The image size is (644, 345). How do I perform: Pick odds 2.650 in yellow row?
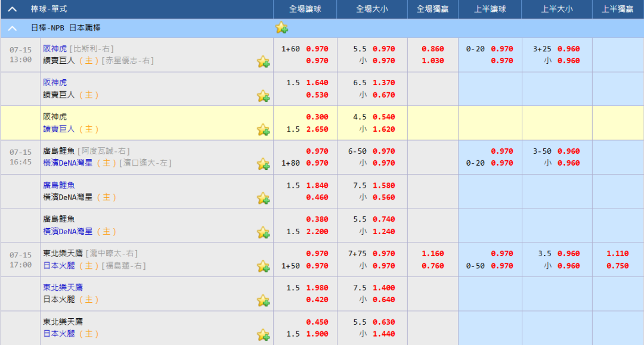(317, 129)
